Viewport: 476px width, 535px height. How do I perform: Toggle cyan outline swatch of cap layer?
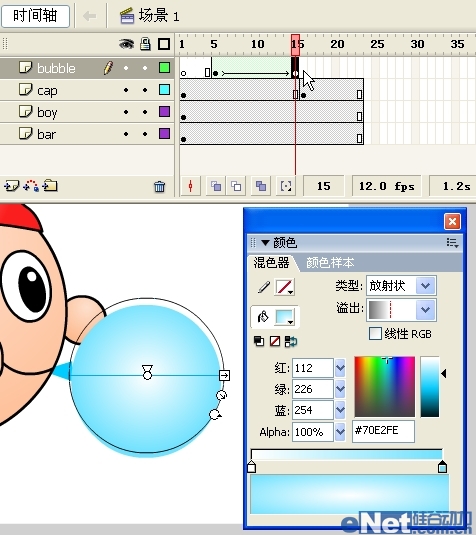click(164, 89)
